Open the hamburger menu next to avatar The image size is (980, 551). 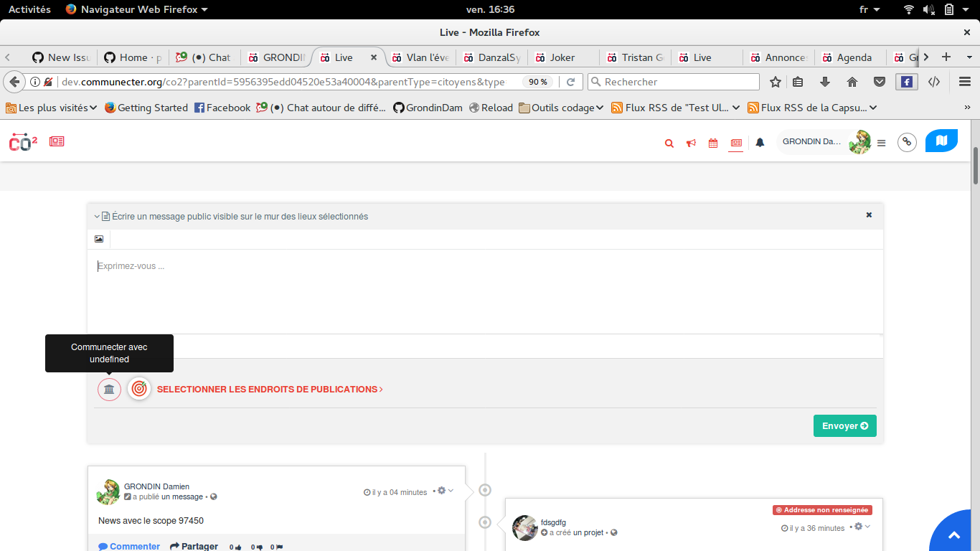tap(882, 143)
